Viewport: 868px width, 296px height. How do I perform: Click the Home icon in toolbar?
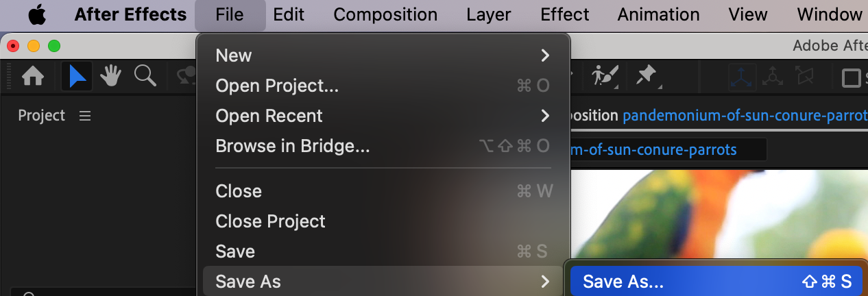tap(33, 76)
